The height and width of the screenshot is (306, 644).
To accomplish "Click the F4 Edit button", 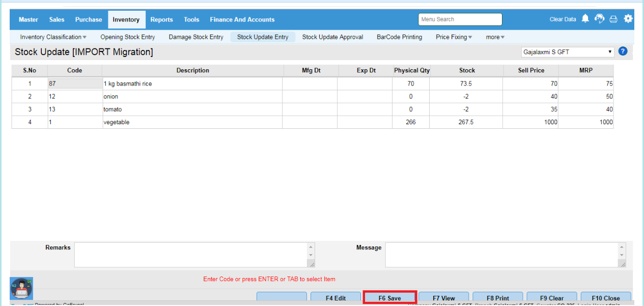I will pos(335,298).
